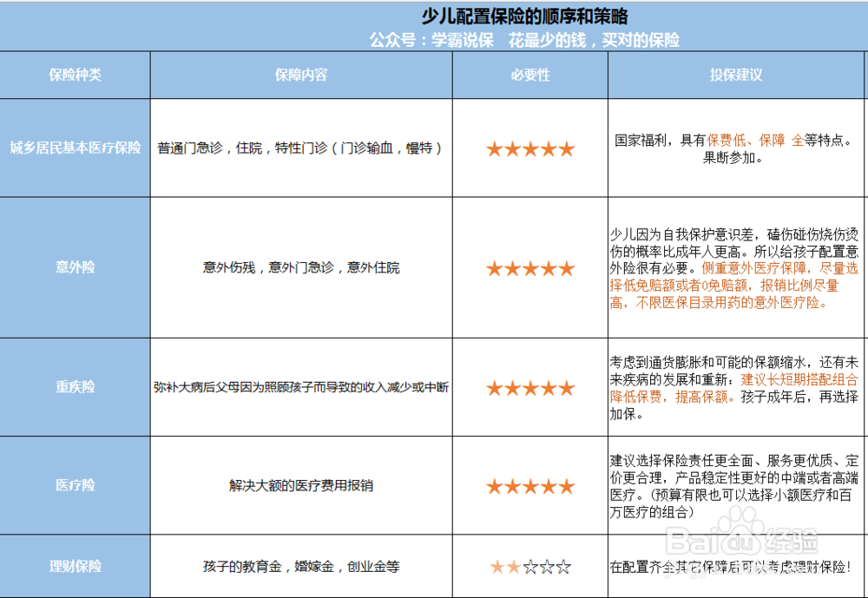This screenshot has height=598, width=868.
Task: Select advice cell 国家福利，具有保费低
Action: [736, 148]
